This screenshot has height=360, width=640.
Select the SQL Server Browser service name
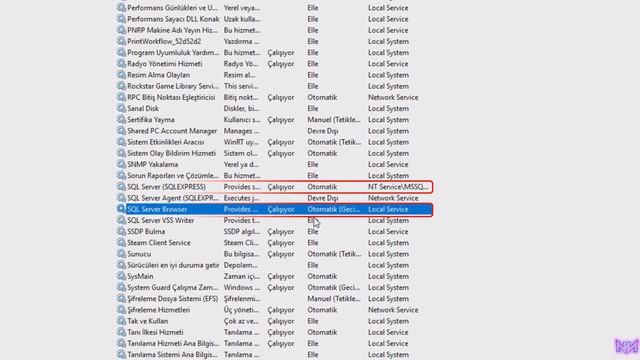pos(157,209)
